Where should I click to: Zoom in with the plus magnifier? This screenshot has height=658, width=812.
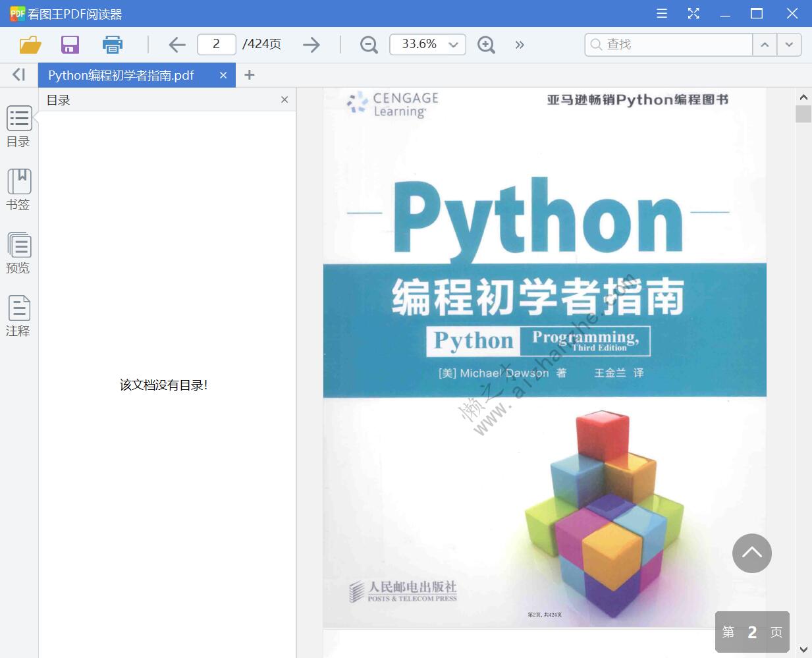coord(486,45)
